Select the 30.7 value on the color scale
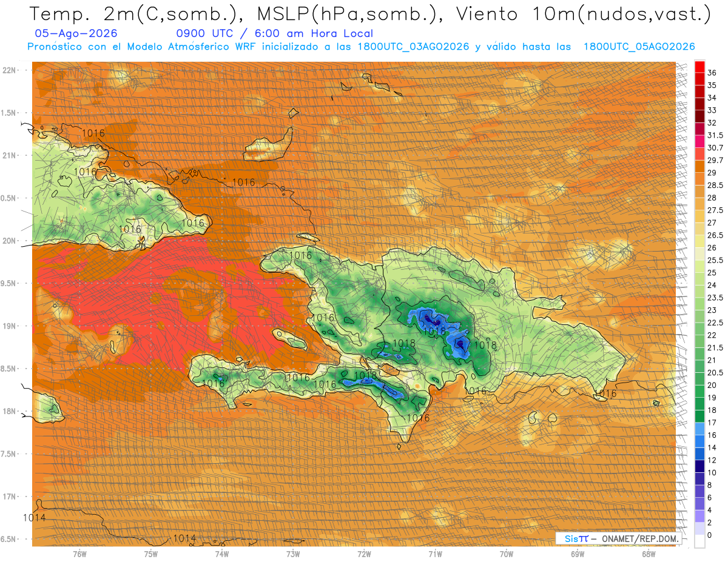The height and width of the screenshot is (562, 728). click(x=715, y=148)
